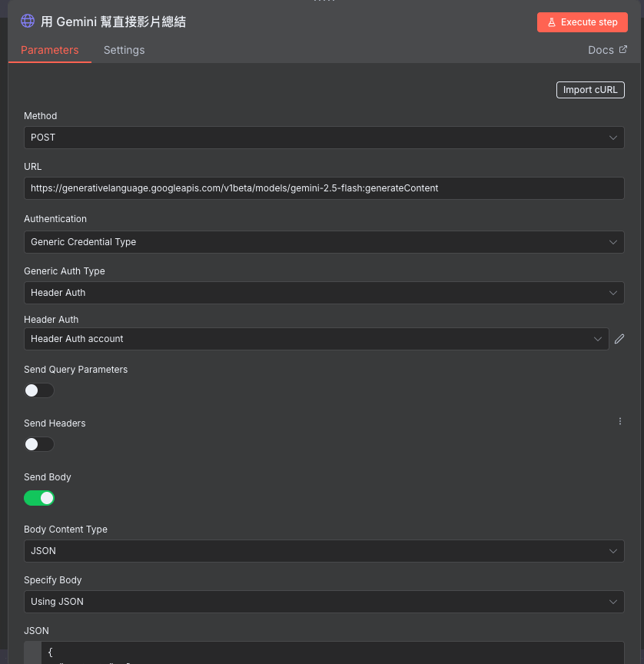Viewport: 644px width, 664px height.
Task: Open the Docs link
Action: pyautogui.click(x=608, y=50)
